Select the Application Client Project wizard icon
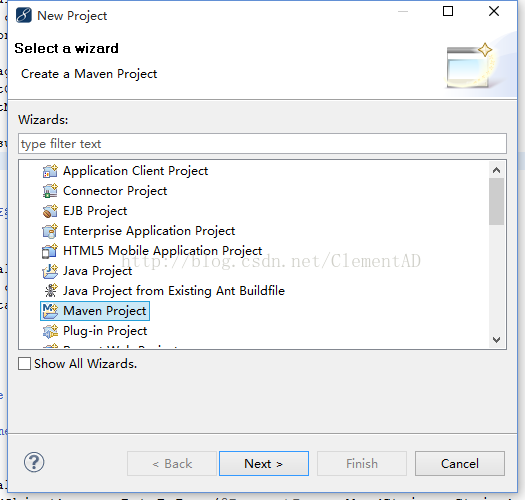 tap(50, 171)
